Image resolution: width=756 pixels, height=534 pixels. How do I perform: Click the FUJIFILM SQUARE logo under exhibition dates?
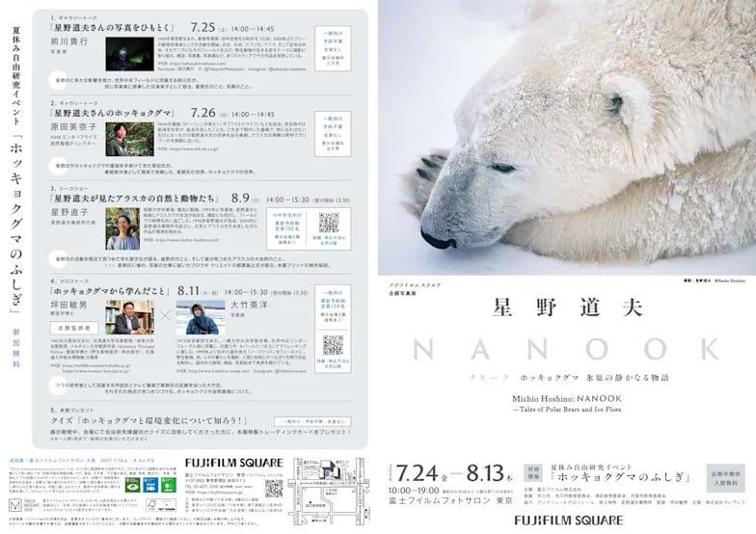pyautogui.click(x=569, y=521)
